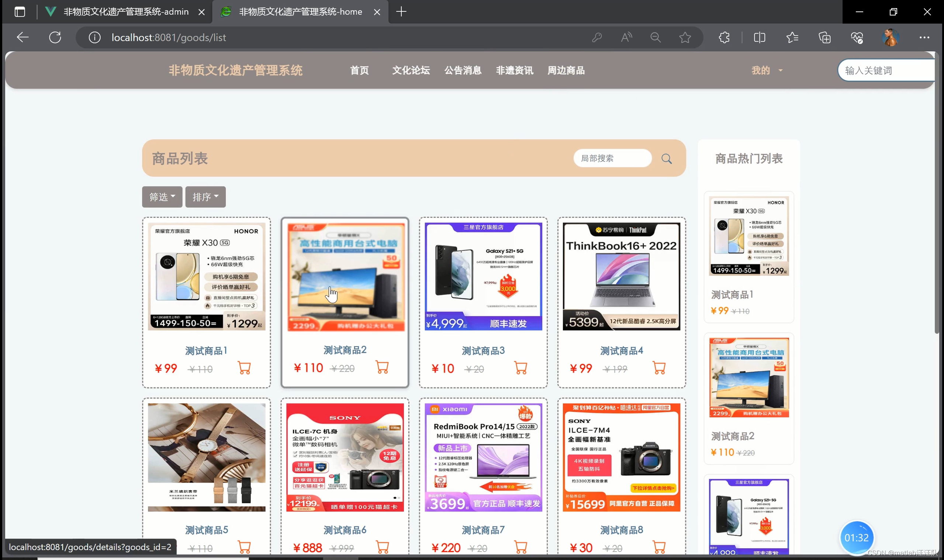Open the watch product image
Image resolution: width=944 pixels, height=560 pixels.
click(207, 458)
